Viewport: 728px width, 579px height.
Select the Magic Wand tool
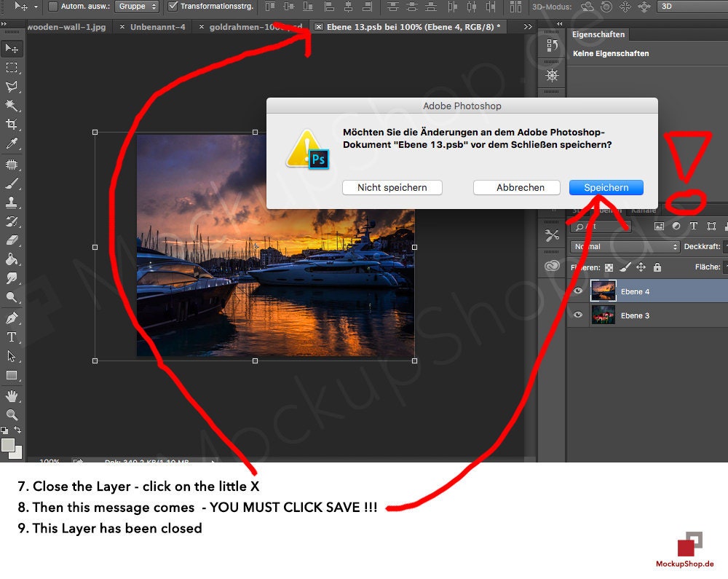point(12,106)
